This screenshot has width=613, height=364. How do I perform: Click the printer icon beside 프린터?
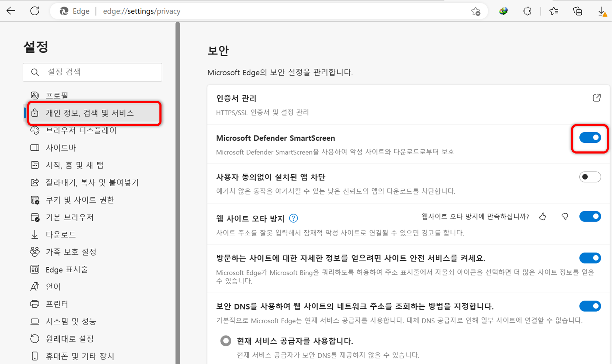click(x=35, y=304)
